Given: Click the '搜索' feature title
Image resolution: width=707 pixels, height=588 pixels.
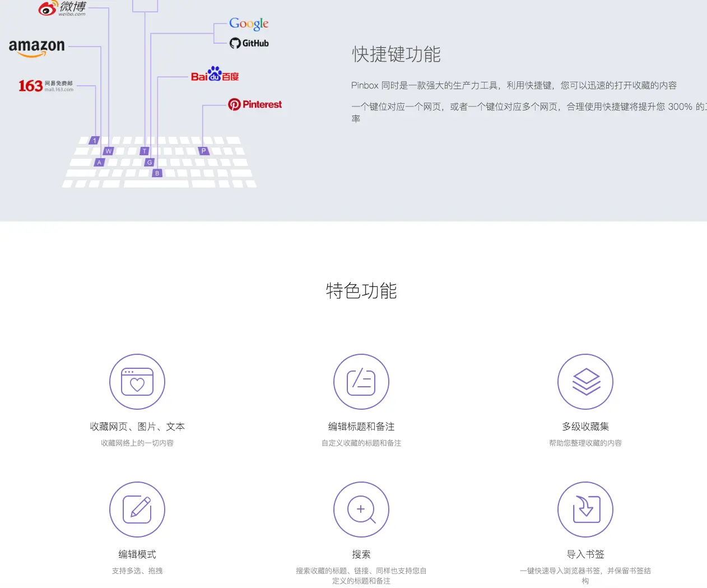Looking at the screenshot, I should point(361,554).
